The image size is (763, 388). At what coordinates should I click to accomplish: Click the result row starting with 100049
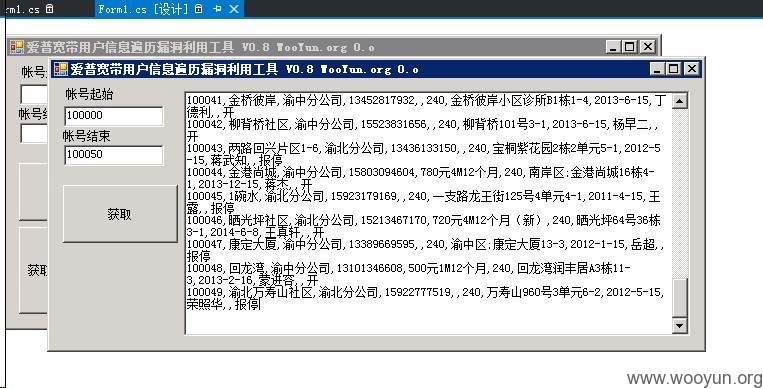pyautogui.click(x=426, y=298)
